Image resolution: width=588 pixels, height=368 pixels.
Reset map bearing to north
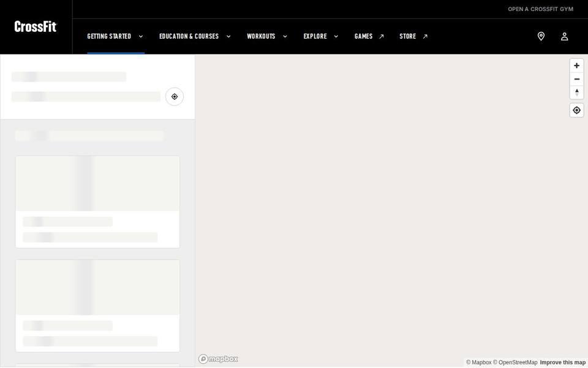577,93
